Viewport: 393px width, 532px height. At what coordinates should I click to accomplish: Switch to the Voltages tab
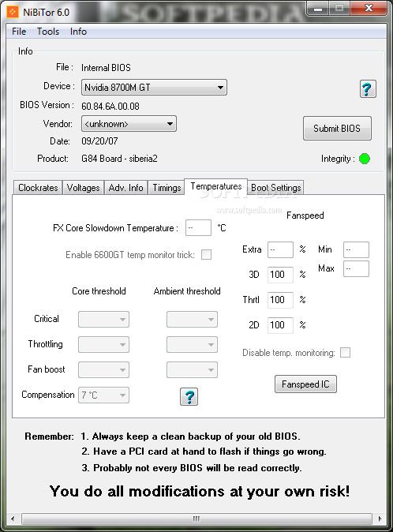pyautogui.click(x=83, y=188)
